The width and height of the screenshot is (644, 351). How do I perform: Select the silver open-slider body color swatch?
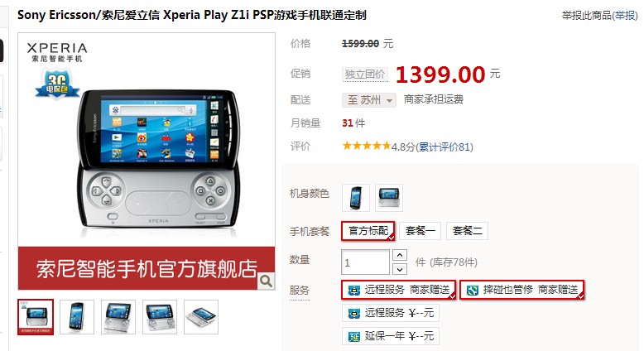tap(388, 198)
